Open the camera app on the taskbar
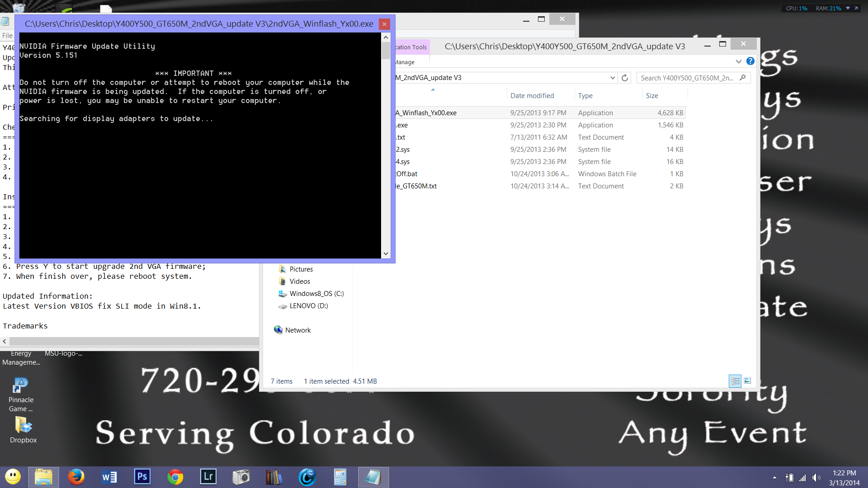This screenshot has width=868, height=488. (x=241, y=477)
